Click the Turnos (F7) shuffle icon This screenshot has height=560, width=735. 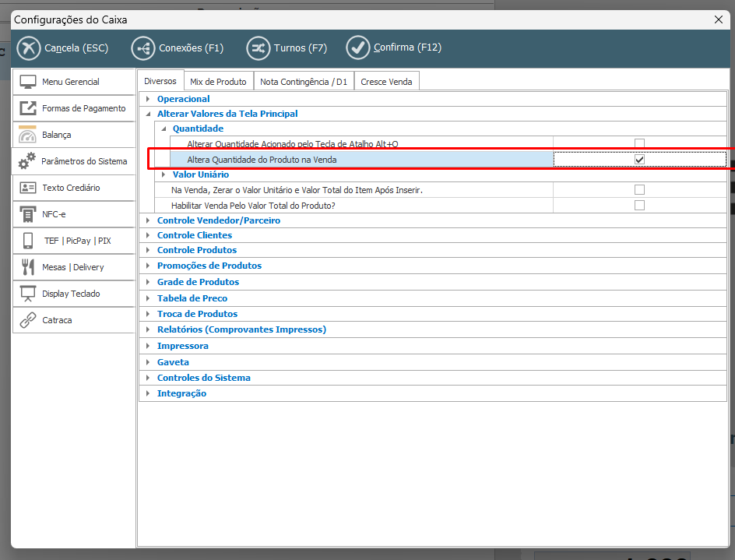(x=258, y=48)
